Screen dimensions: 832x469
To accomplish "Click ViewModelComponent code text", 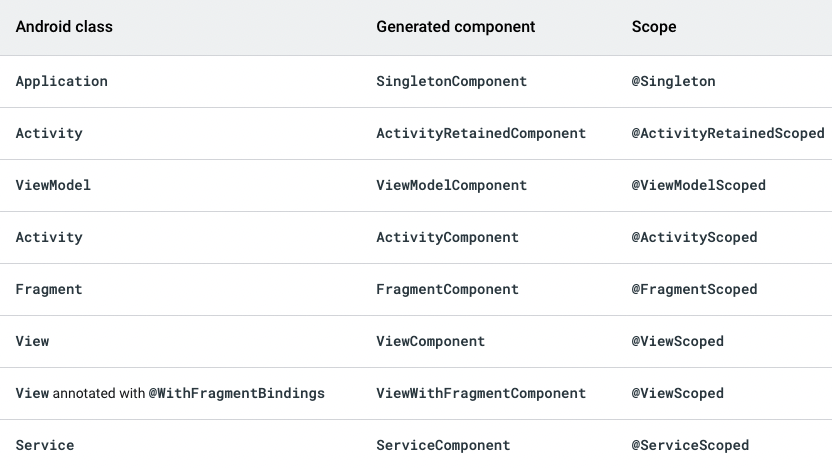I will [x=452, y=185].
